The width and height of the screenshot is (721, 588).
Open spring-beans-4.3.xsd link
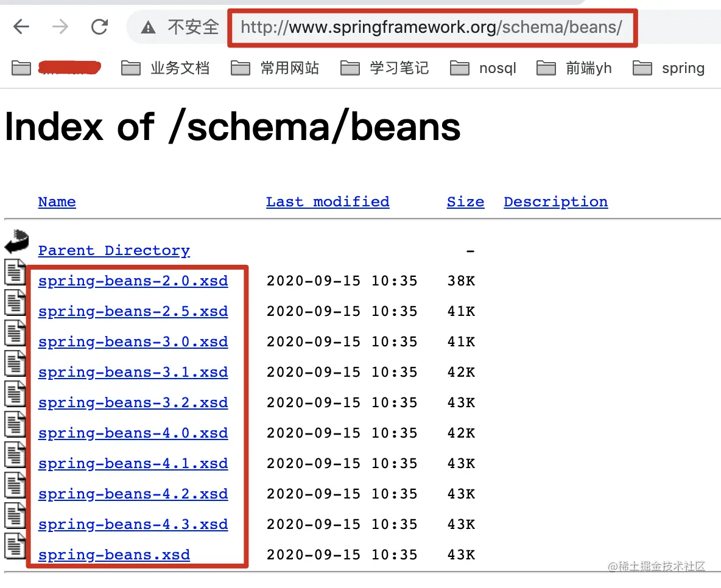click(133, 524)
